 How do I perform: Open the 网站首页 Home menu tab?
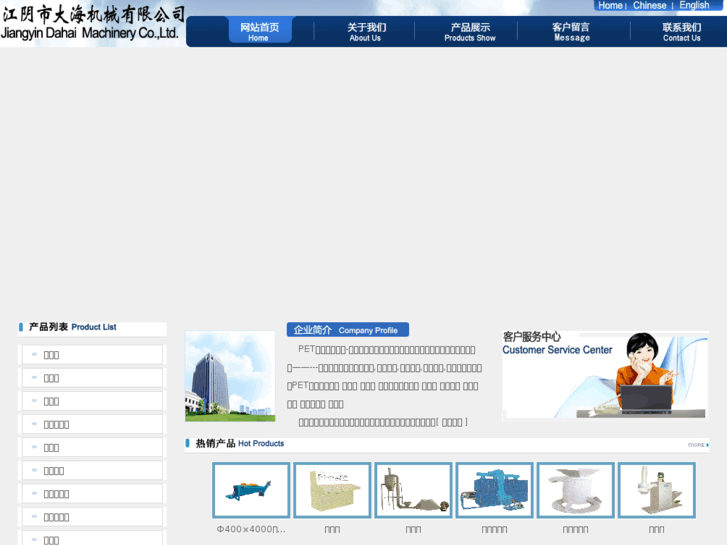click(x=260, y=31)
